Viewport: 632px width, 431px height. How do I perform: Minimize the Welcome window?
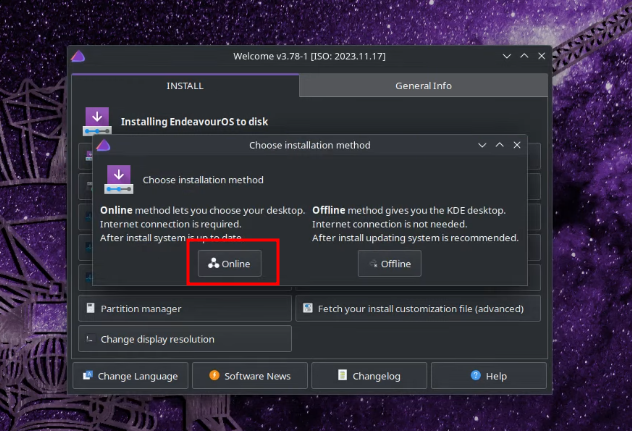tap(507, 56)
